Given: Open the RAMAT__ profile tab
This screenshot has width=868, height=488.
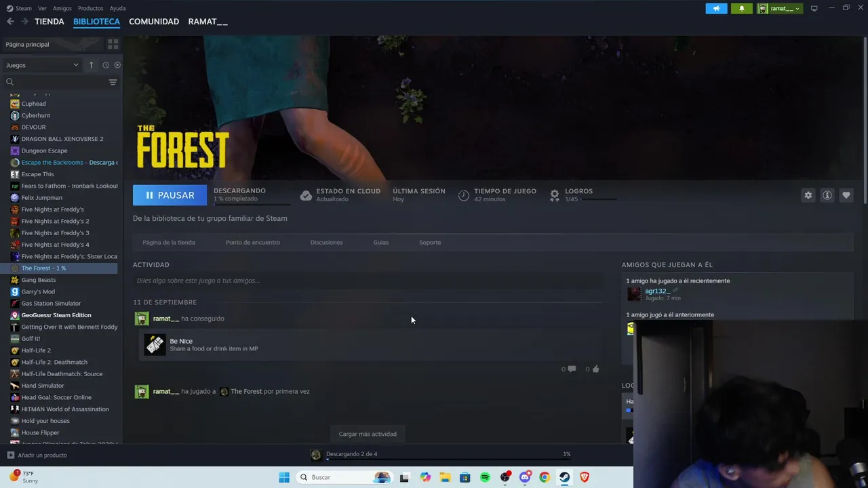Looking at the screenshot, I should (208, 22).
